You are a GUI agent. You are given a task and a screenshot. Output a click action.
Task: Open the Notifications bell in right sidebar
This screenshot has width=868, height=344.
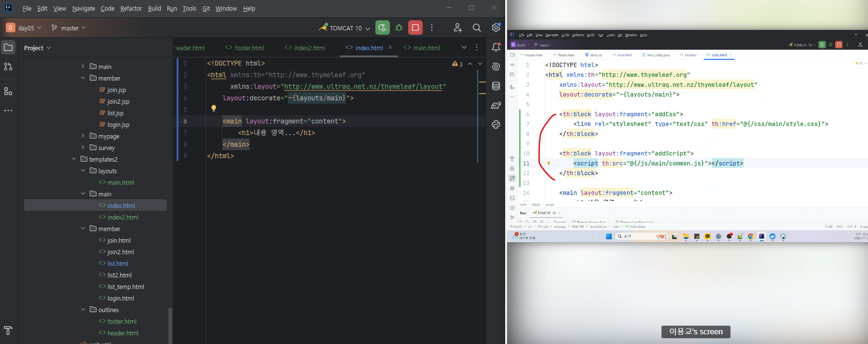click(x=496, y=47)
